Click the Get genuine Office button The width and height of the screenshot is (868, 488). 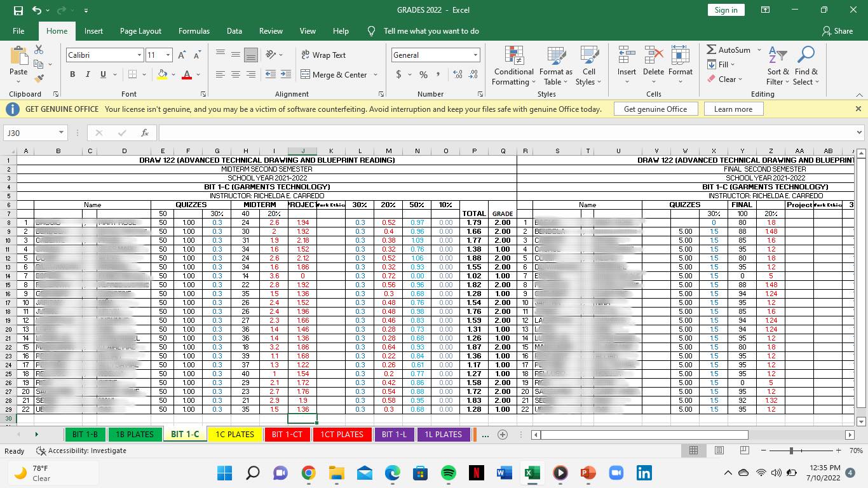pos(655,109)
